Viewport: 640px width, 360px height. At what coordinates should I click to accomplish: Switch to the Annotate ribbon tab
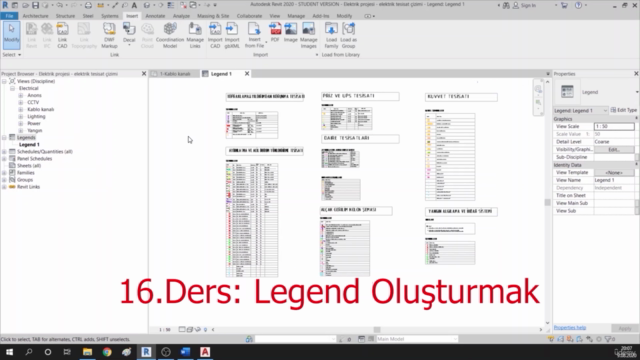point(155,16)
